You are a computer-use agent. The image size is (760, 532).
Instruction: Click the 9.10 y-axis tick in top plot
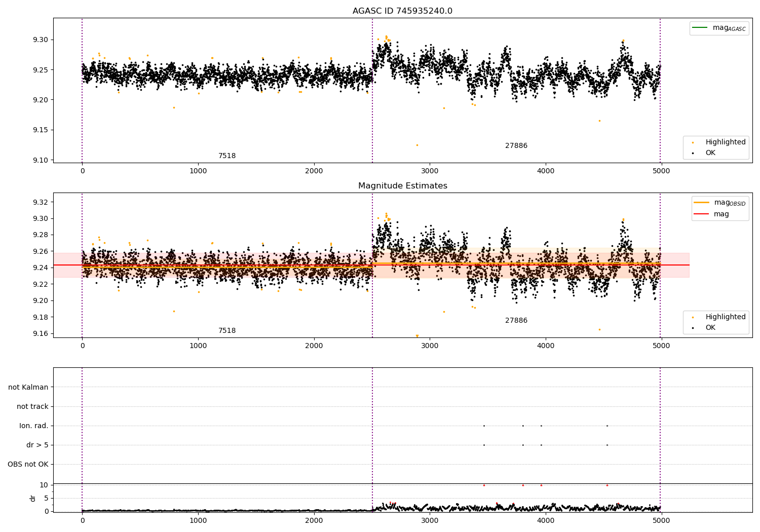[41, 160]
